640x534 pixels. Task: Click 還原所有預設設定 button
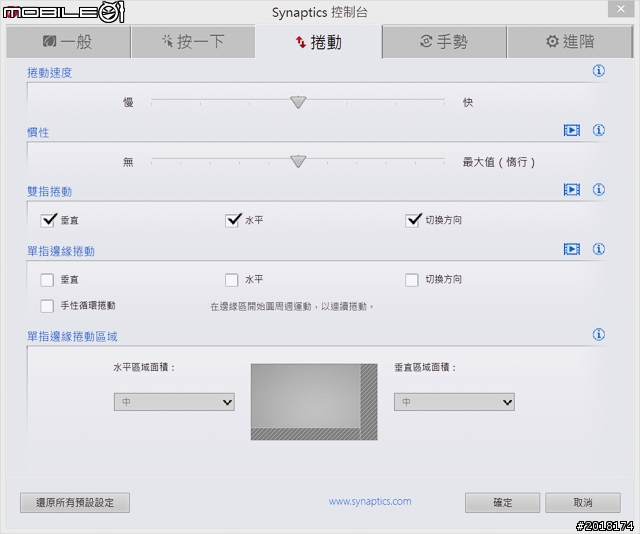pyautogui.click(x=75, y=503)
